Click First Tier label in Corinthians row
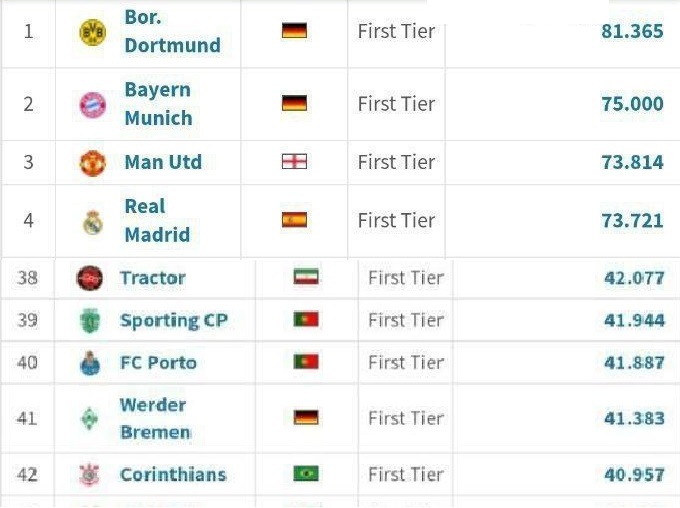The image size is (680, 508). [406, 474]
